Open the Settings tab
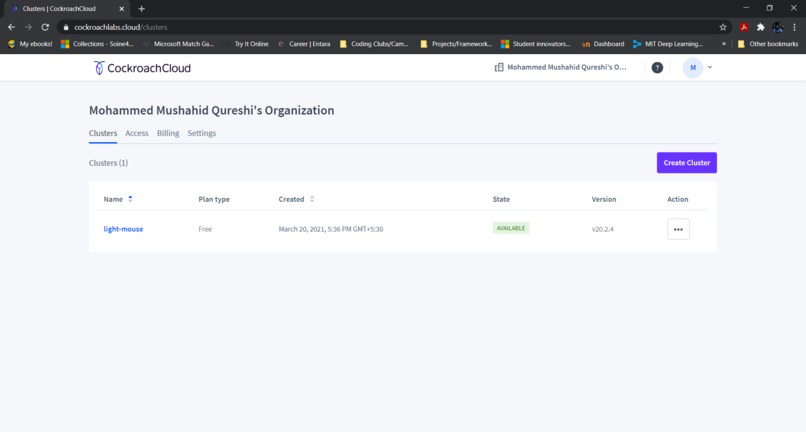This screenshot has width=806, height=432. click(x=202, y=133)
